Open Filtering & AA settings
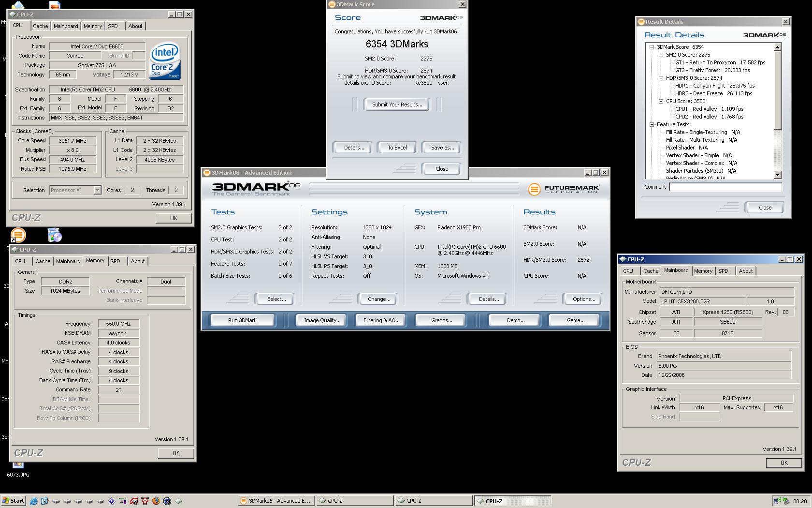Image resolution: width=812 pixels, height=508 pixels. pyautogui.click(x=381, y=320)
